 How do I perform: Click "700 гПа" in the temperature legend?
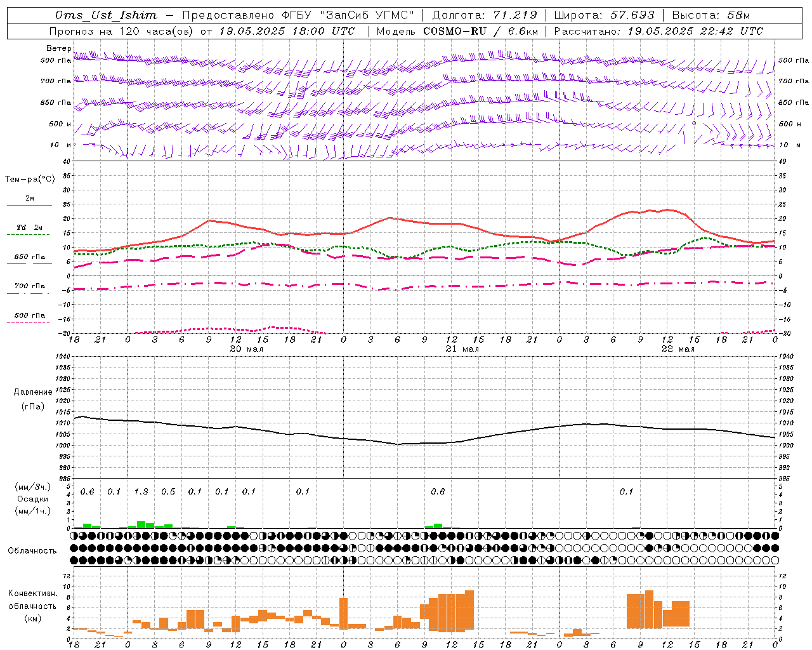tap(29, 286)
